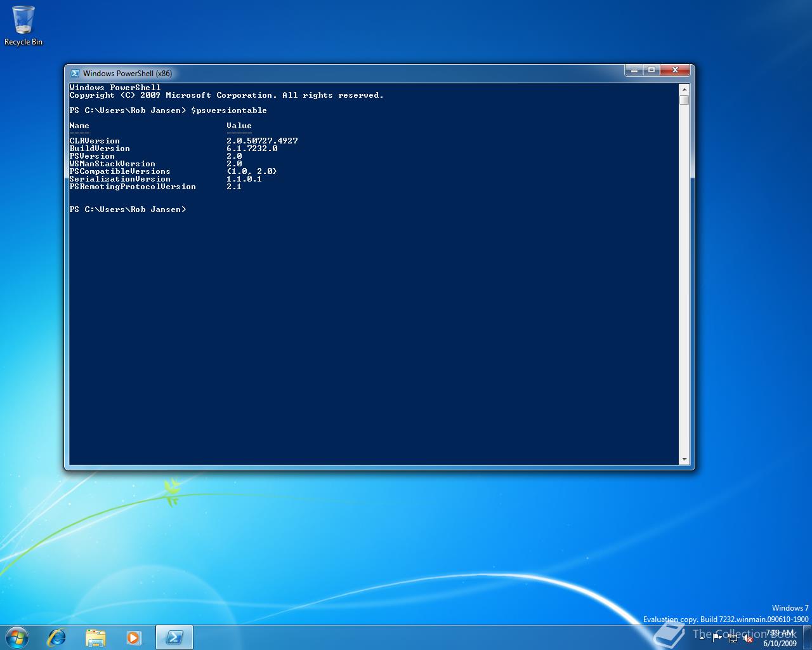The width and height of the screenshot is (812, 650).
Task: Click the console vertical scrollbar thumb
Action: [684, 100]
